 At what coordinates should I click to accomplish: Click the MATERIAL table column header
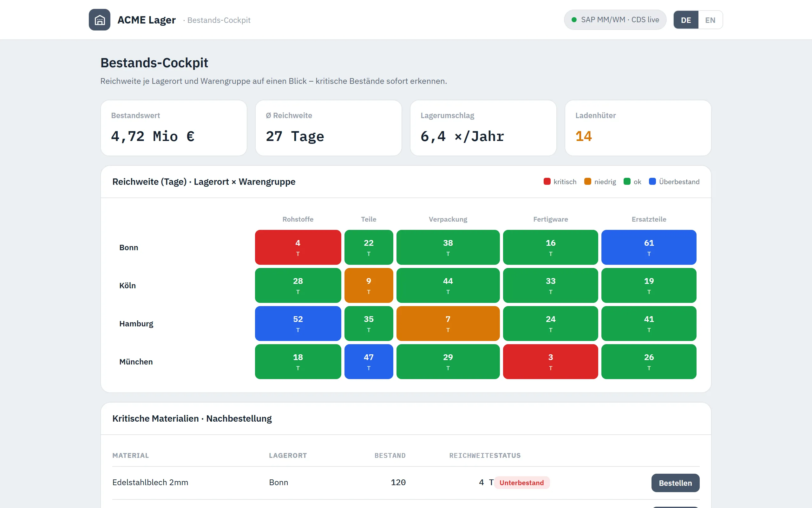131,455
